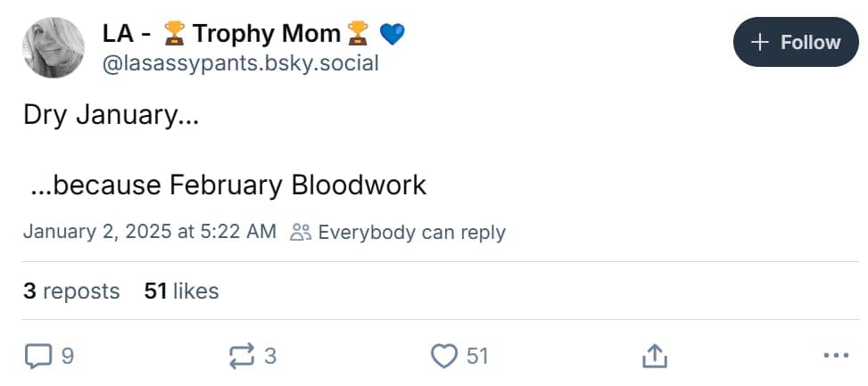This screenshot has height=386, width=868.
Task: Click the people icon beside reply settings
Action: 301,233
